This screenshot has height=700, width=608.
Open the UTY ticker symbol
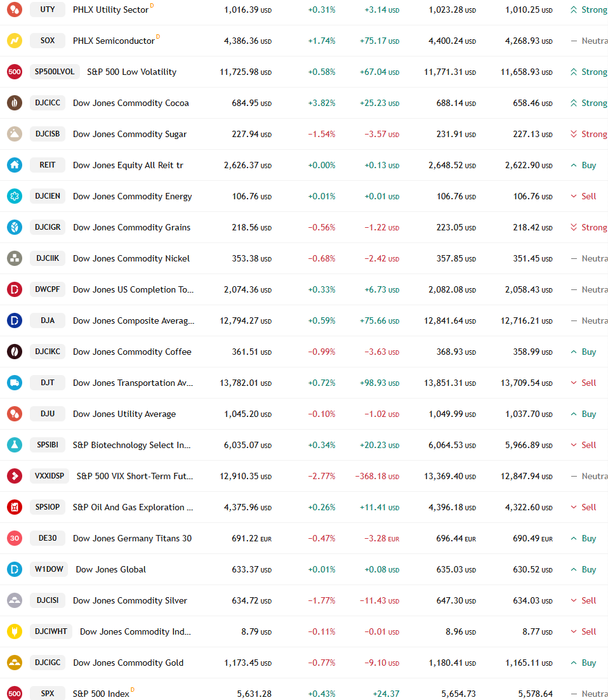point(48,10)
